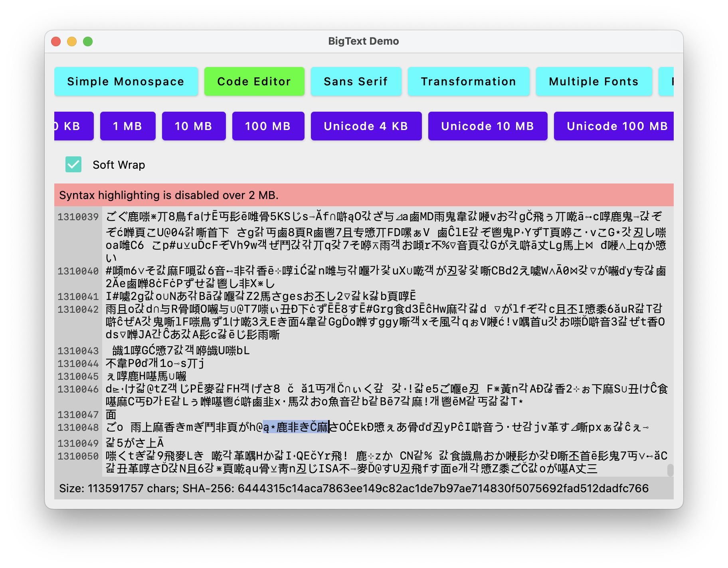
Task: Click the Soft Wrap label
Action: click(x=119, y=165)
